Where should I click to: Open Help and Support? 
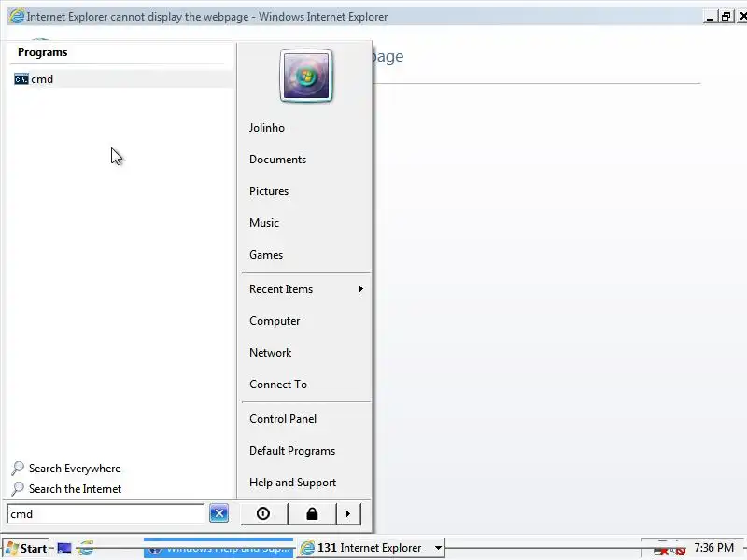[x=292, y=483]
